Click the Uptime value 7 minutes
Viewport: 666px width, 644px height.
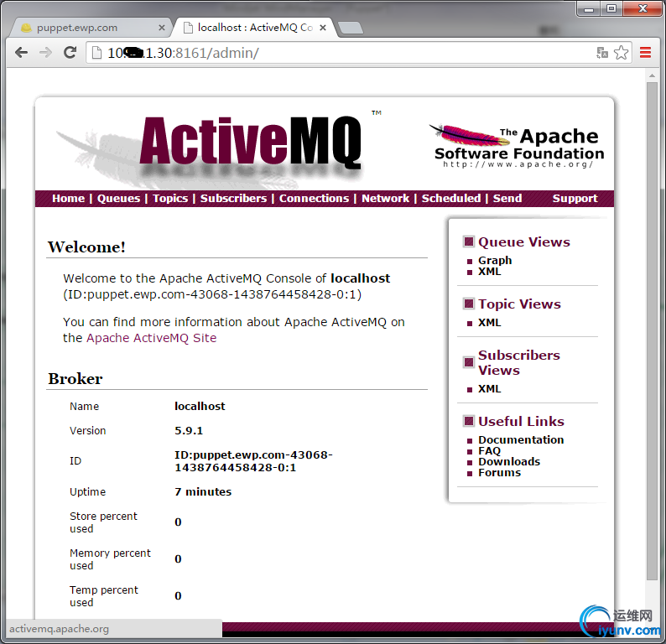203,491
